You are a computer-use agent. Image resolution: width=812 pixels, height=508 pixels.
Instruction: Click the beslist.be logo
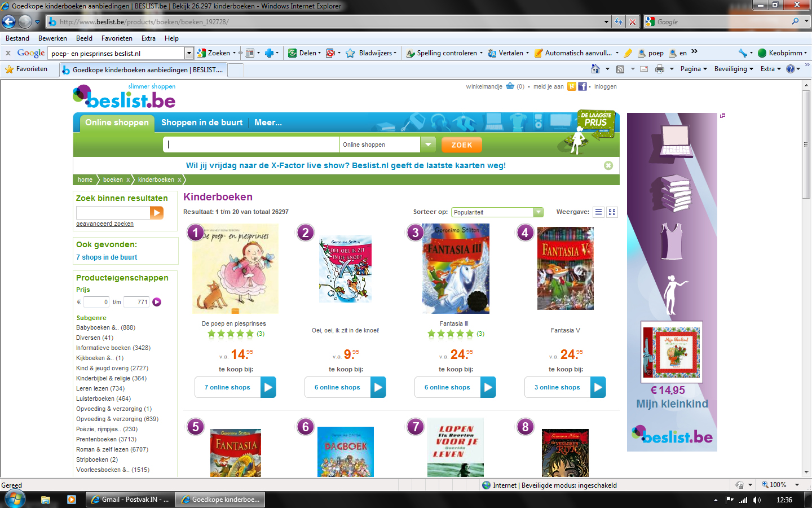tap(125, 97)
